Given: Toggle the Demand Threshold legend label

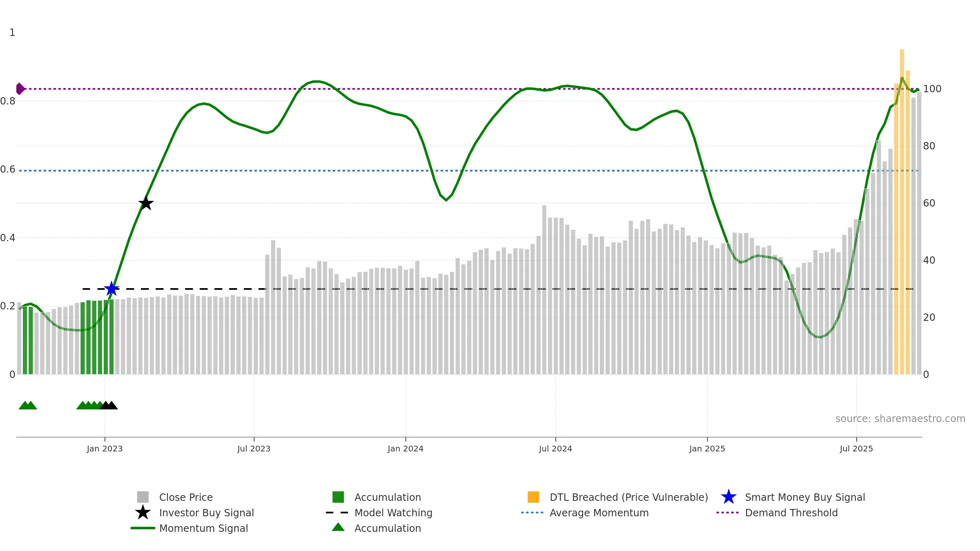Looking at the screenshot, I should [791, 513].
